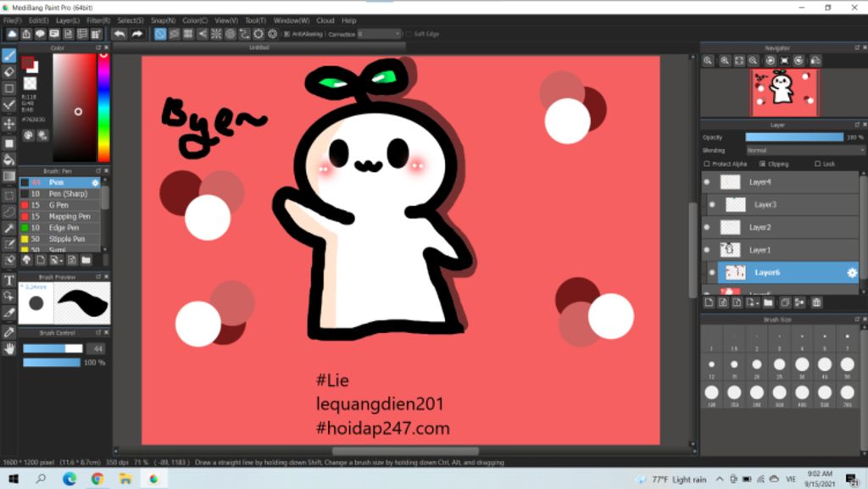This screenshot has width=868, height=489.
Task: Hide Layer6 using its visibility dot
Action: click(712, 273)
